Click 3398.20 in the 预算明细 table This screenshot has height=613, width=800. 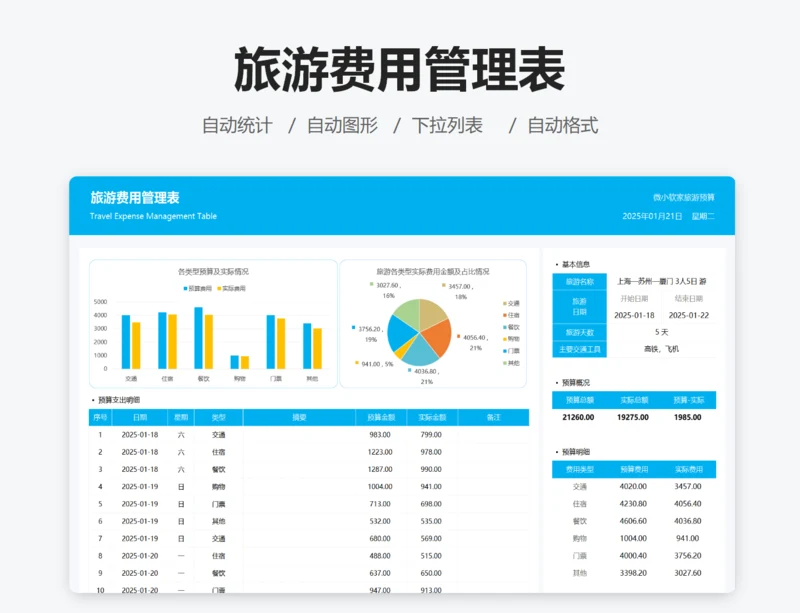[x=633, y=573]
